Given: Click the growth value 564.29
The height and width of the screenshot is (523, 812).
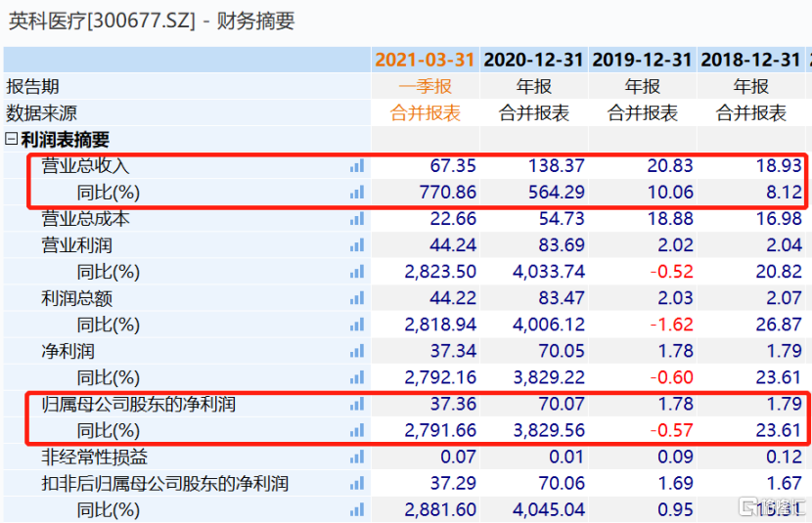Looking at the screenshot, I should [557, 193].
